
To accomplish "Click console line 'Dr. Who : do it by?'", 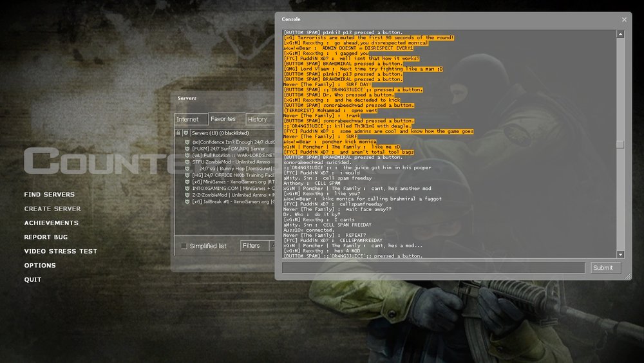I will 312,214.
